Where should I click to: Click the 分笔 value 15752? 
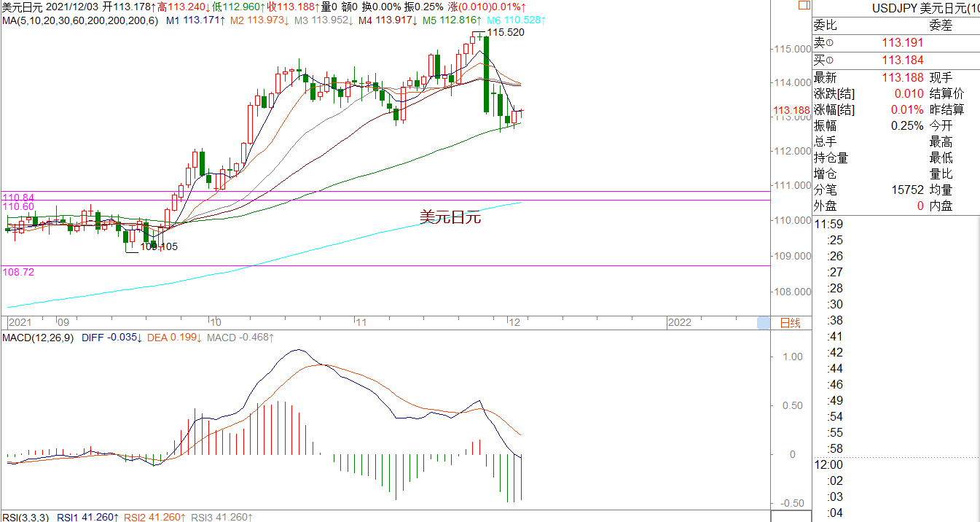pyautogui.click(x=906, y=190)
